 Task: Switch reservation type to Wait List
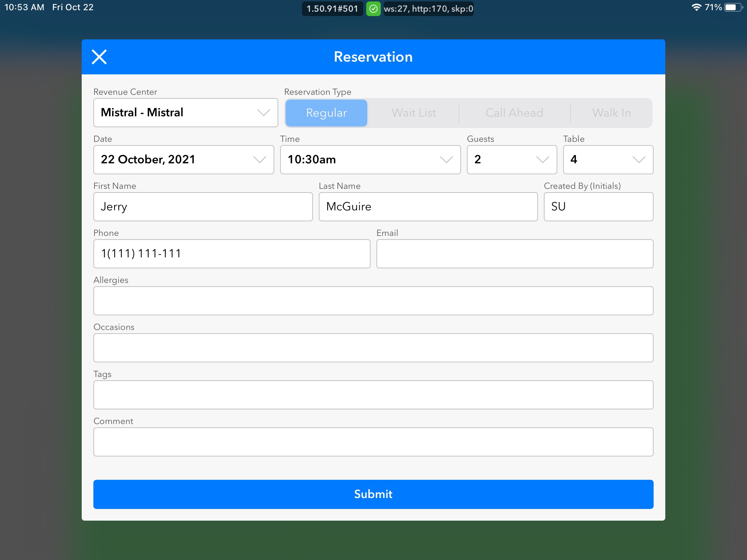pyautogui.click(x=414, y=113)
